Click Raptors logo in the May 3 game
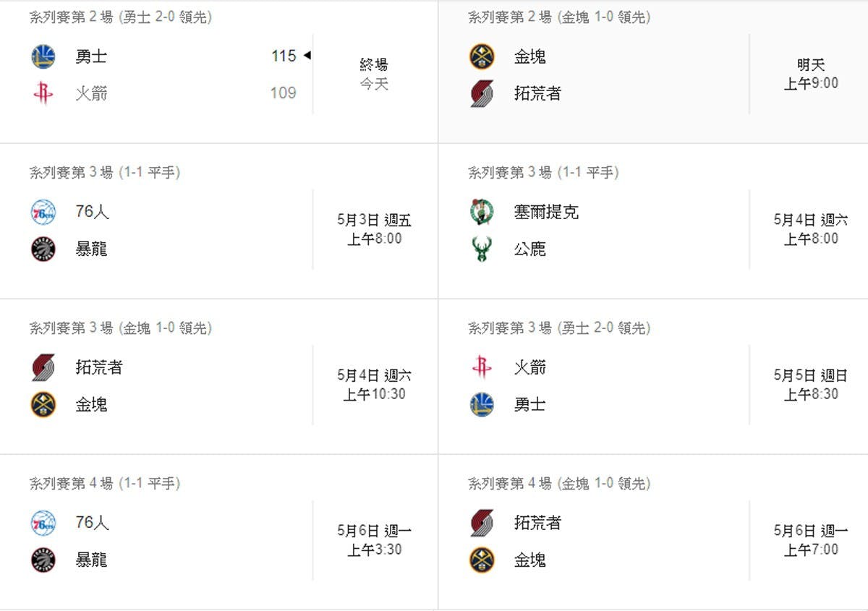 (x=43, y=249)
